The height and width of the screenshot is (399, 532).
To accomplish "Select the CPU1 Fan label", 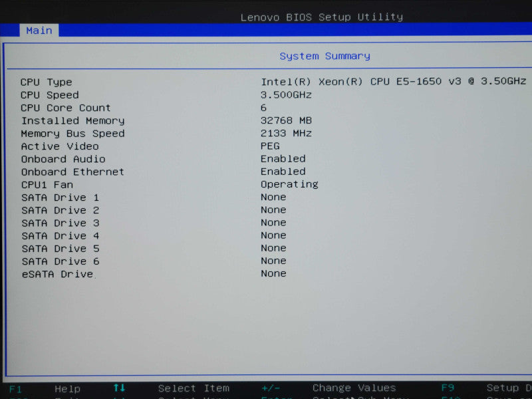I will coord(47,185).
